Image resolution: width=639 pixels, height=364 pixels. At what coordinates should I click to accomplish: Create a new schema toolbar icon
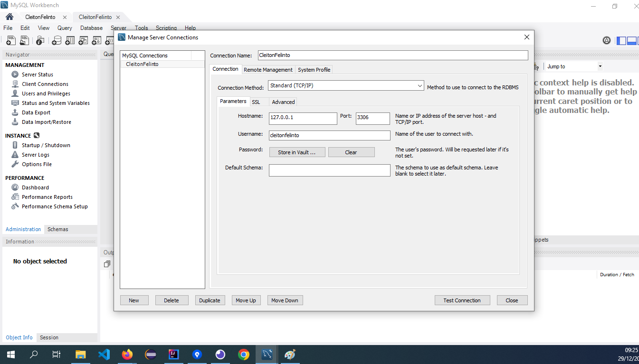(x=56, y=41)
